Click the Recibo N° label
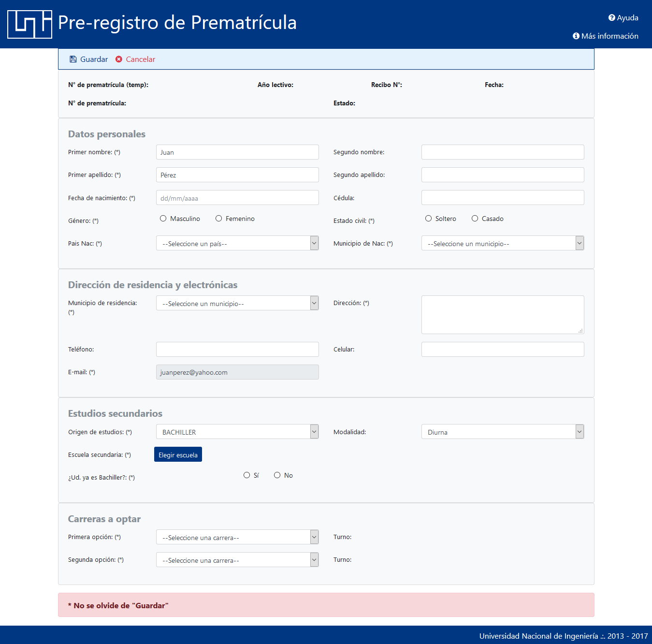Viewport: 652px width, 644px height. click(x=387, y=85)
